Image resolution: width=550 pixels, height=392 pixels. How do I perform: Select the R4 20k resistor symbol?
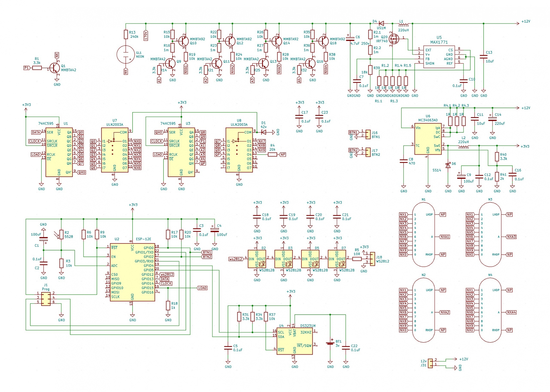point(272,154)
